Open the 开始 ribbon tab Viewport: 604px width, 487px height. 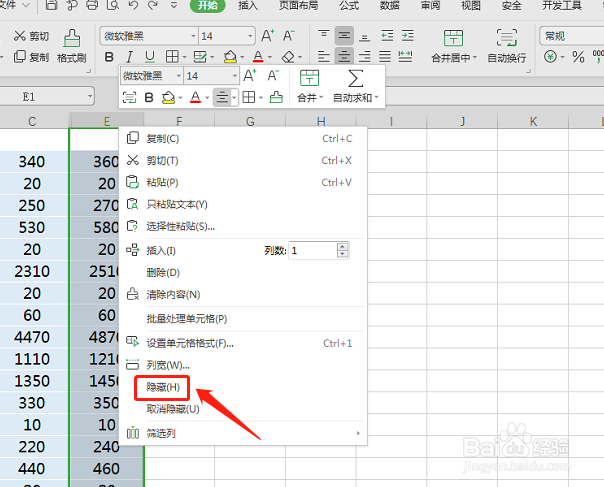(208, 5)
